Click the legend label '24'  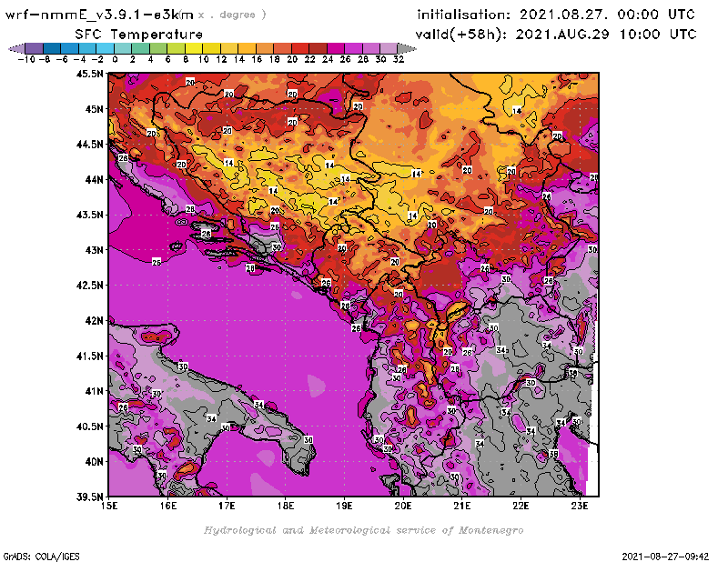[328, 59]
